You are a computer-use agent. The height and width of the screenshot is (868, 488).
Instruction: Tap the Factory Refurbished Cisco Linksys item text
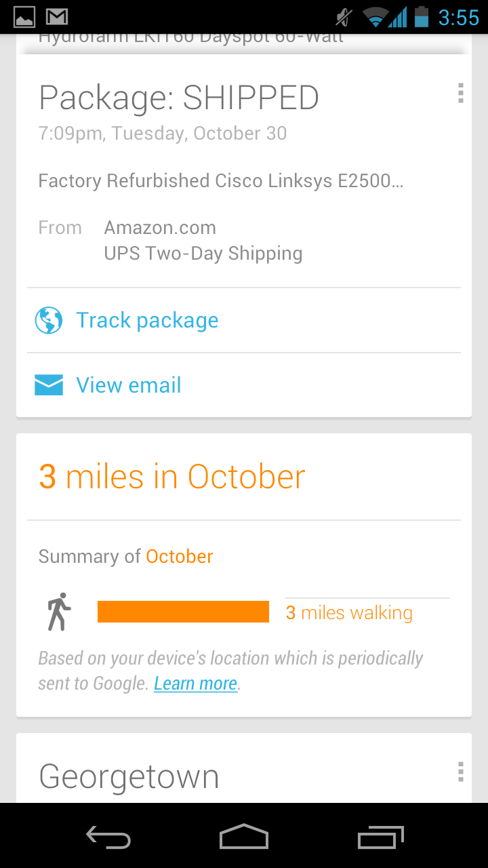[221, 181]
